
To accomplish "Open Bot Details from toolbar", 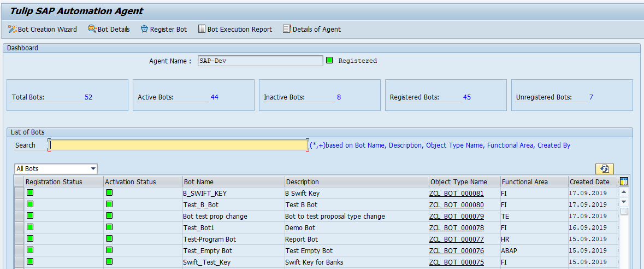I will coord(109,29).
